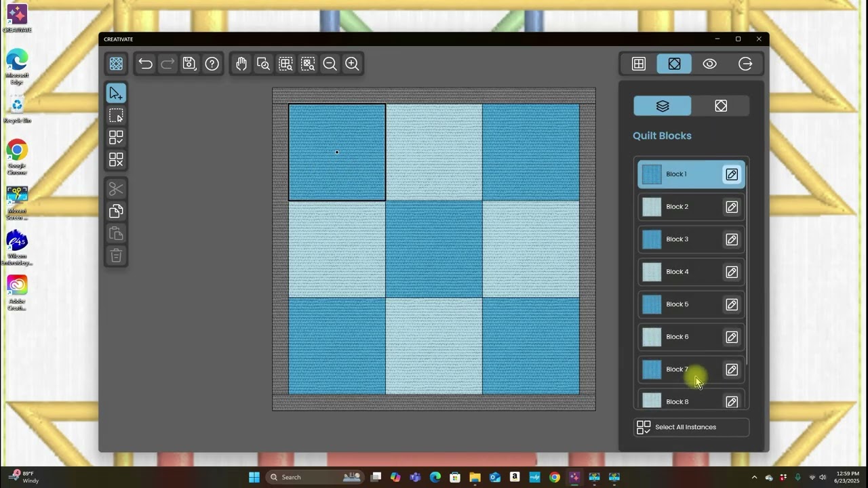The width and height of the screenshot is (868, 488).
Task: Select Block 7 in the list
Action: coord(691,369)
